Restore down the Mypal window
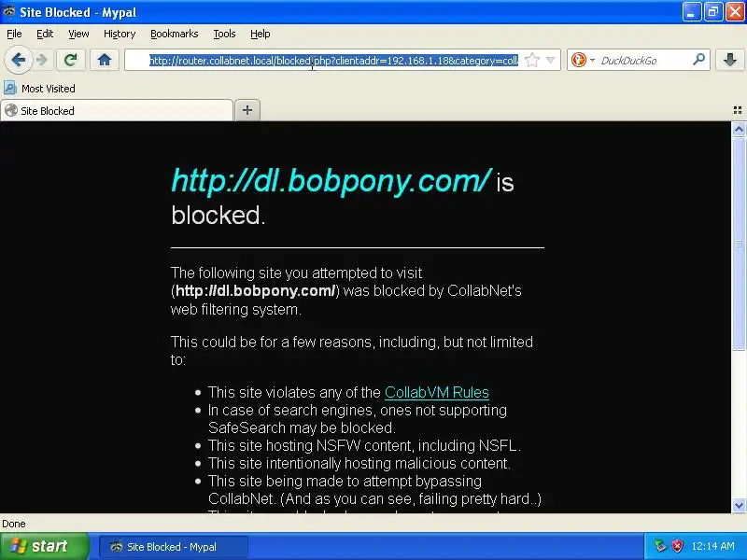Screen dimensions: 747x560 point(713,12)
